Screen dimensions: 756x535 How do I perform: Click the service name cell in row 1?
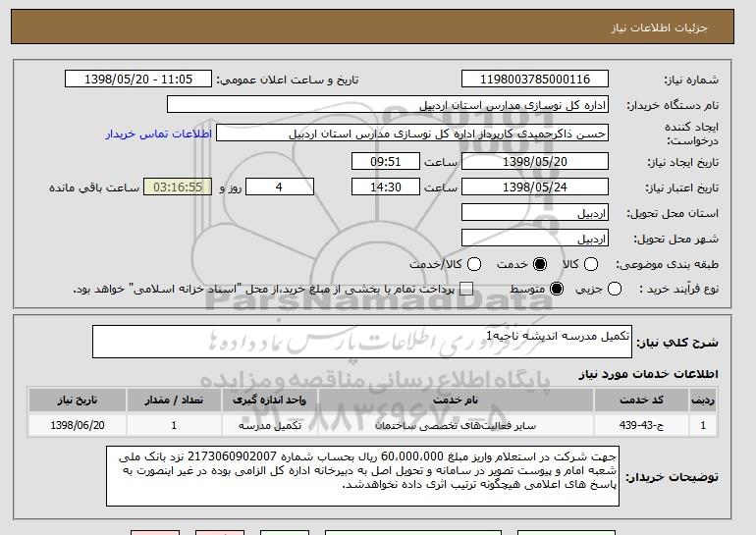coord(456,426)
